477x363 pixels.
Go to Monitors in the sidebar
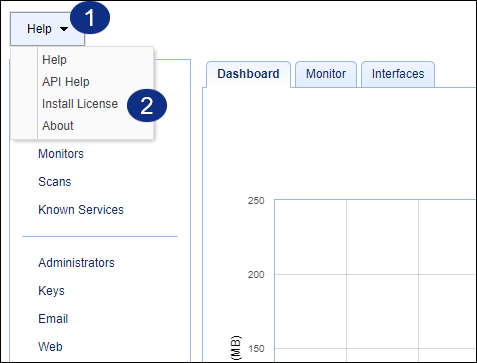[x=61, y=154]
